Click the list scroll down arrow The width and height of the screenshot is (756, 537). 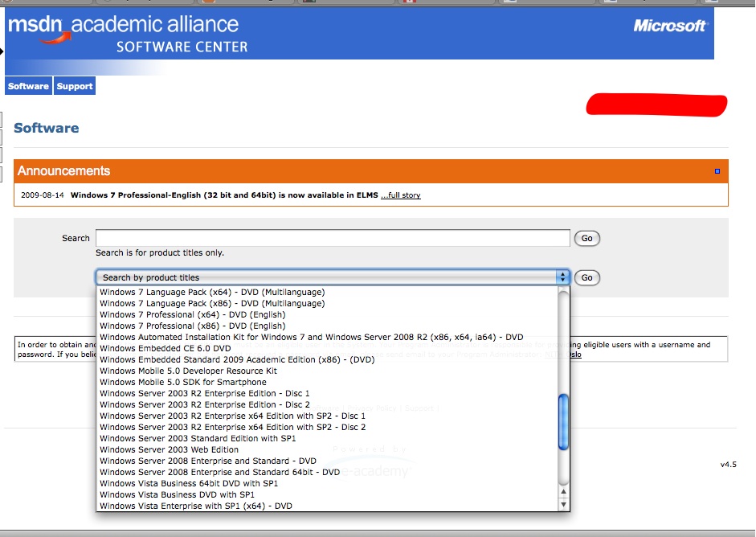[x=563, y=505]
